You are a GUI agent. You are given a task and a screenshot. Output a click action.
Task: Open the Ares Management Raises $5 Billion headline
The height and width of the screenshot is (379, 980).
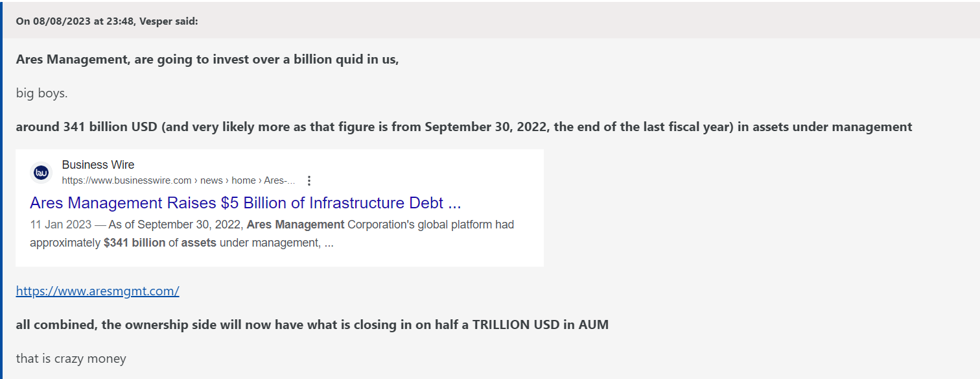tap(245, 202)
